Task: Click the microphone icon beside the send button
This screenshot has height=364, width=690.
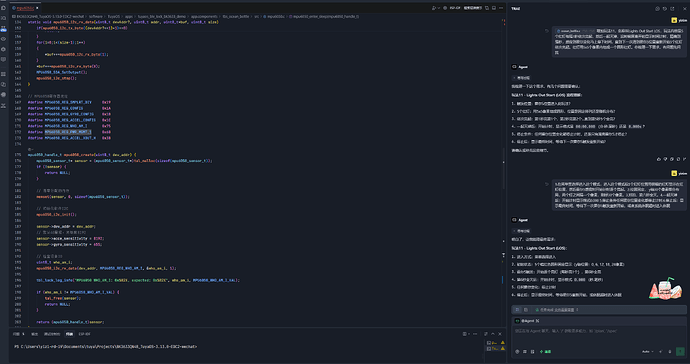Action: [670, 352]
